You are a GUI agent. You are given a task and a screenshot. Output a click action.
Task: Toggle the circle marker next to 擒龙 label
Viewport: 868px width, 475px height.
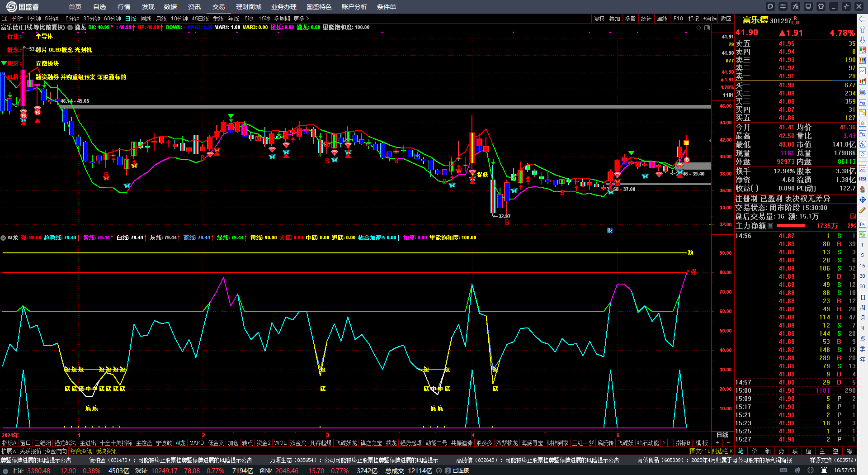70,27
